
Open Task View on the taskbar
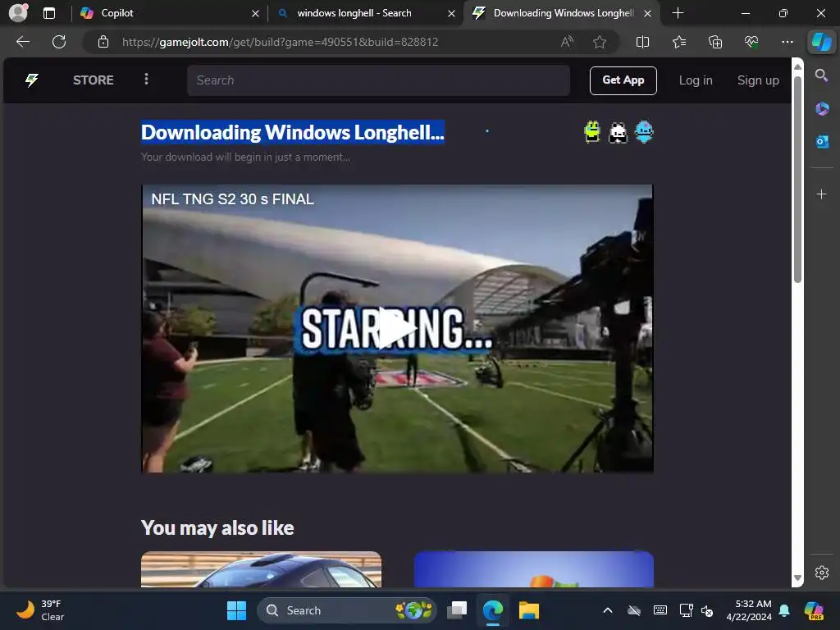457,610
